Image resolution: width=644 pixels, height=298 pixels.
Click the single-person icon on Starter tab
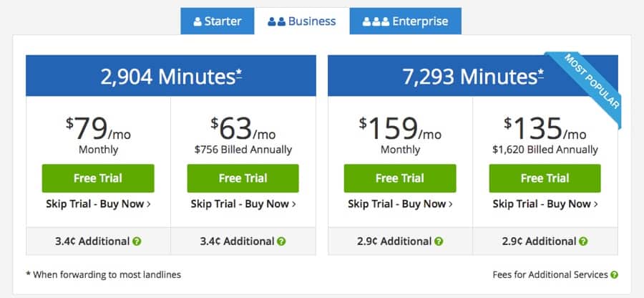[x=197, y=21]
